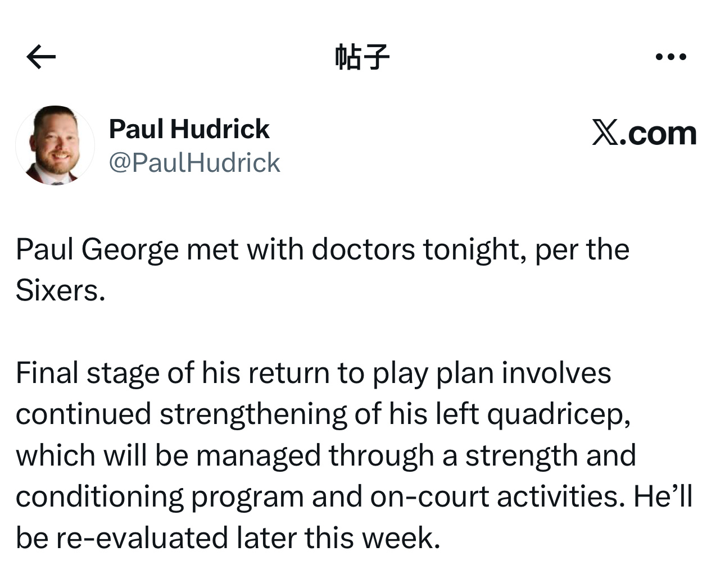This screenshot has height=588, width=725.
Task: Click the X.com logo watermark
Action: tap(644, 134)
